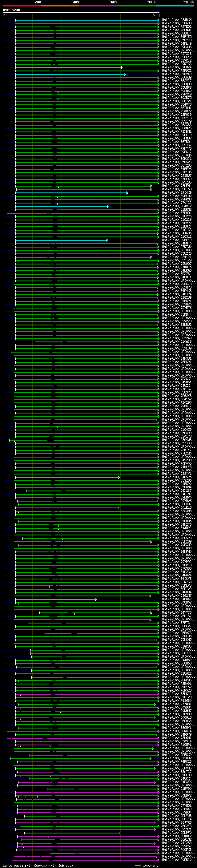Select the UniRef100_Q8H7V1 label
The height and width of the screenshot is (868, 197).
point(177,101)
